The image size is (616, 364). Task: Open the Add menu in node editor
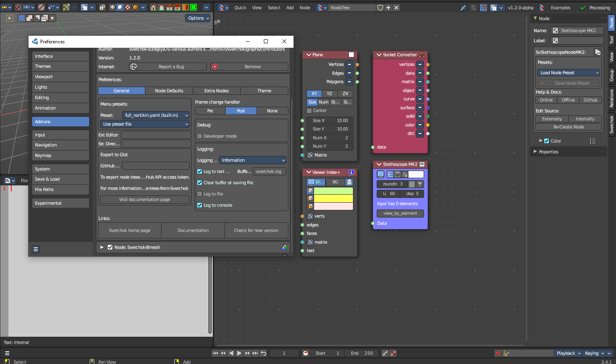pos(290,7)
